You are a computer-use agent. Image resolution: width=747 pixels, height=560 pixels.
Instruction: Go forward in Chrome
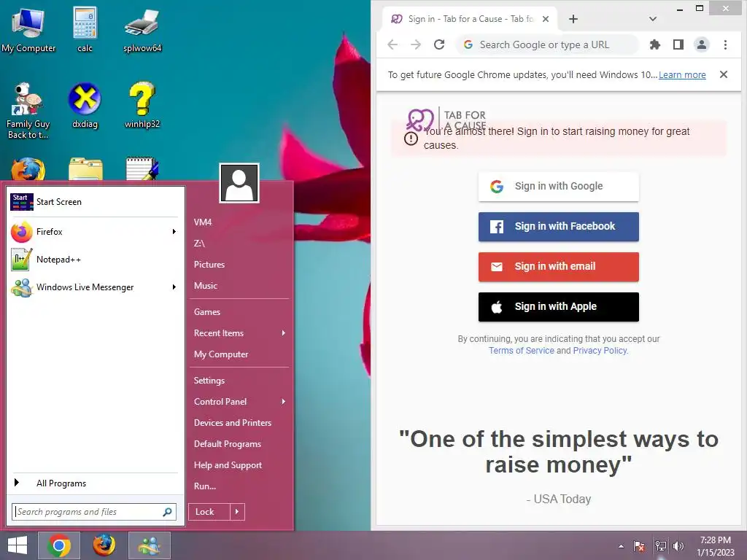click(416, 44)
